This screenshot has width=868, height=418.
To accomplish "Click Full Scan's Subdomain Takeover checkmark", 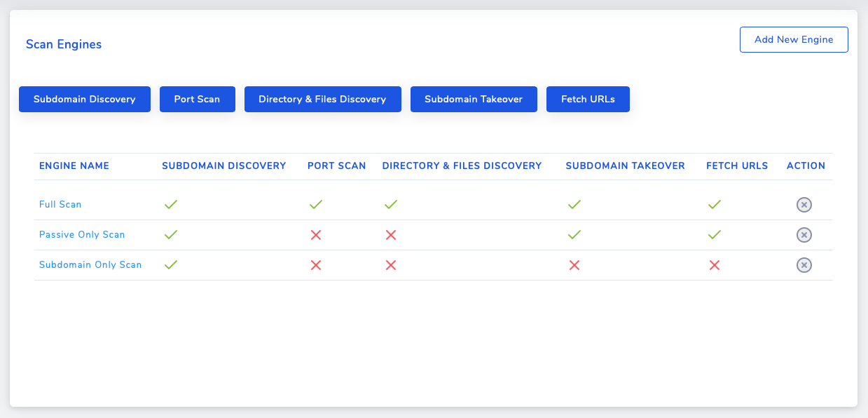I will pyautogui.click(x=574, y=205).
